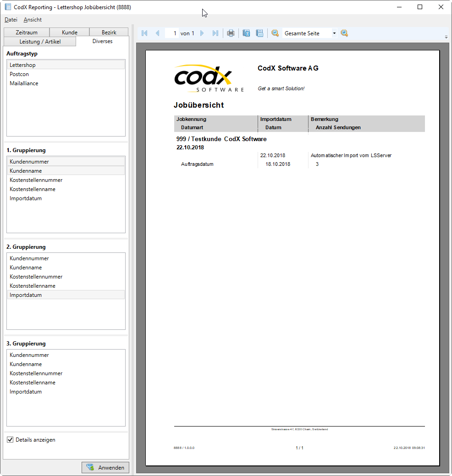The image size is (452, 476).
Task: Click the Jobübersicht report heading
Action: coord(198,105)
